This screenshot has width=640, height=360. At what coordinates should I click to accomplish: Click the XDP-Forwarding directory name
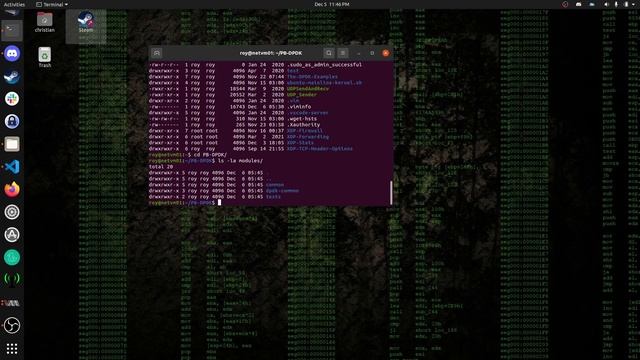tap(307, 137)
